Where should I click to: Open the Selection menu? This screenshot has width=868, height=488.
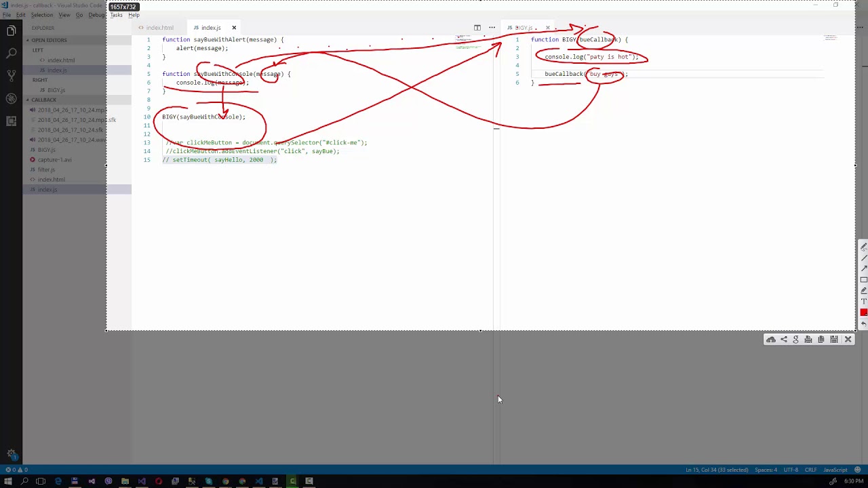pos(42,15)
